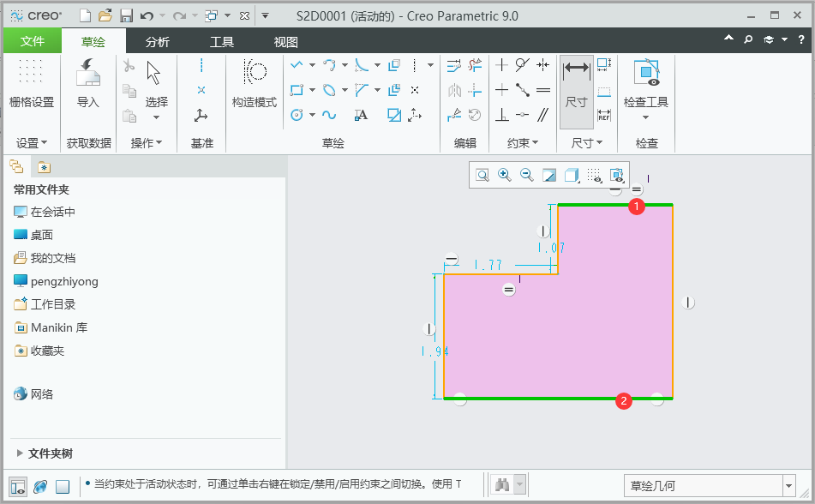This screenshot has width=815, height=504.
Task: Select the Divide tool in edit group
Action: click(453, 115)
